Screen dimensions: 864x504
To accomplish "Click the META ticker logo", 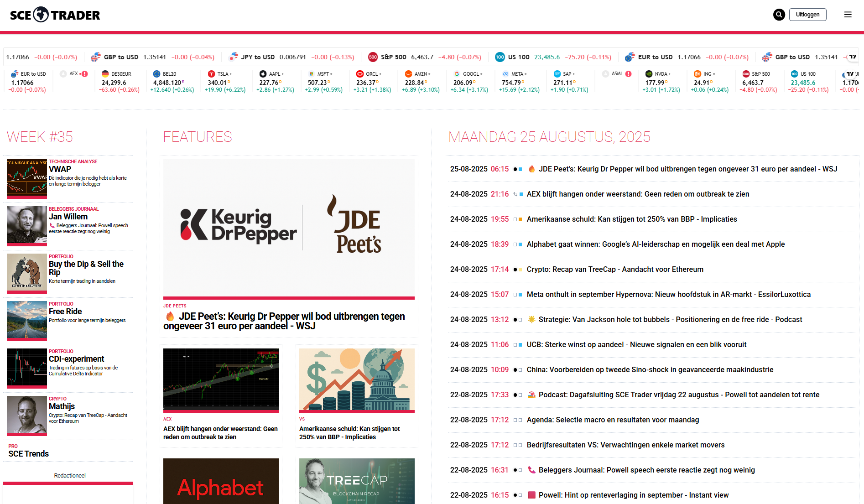I will 505,74.
